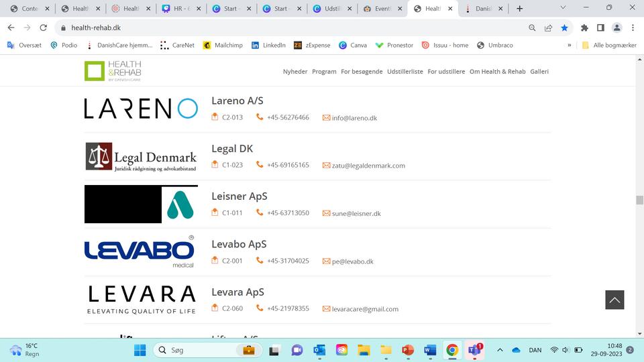Screen dimensions: 644x362
Task: Open Outlook from the taskbar
Action: (319, 350)
